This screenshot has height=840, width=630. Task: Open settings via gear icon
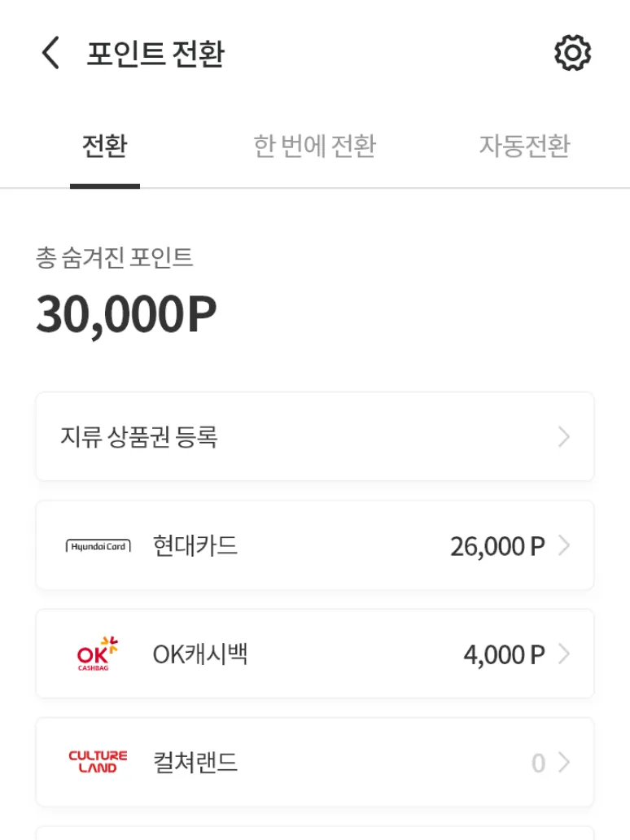click(x=572, y=52)
